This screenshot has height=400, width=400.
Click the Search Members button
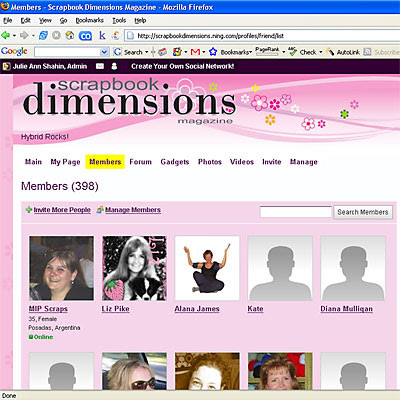(x=363, y=212)
